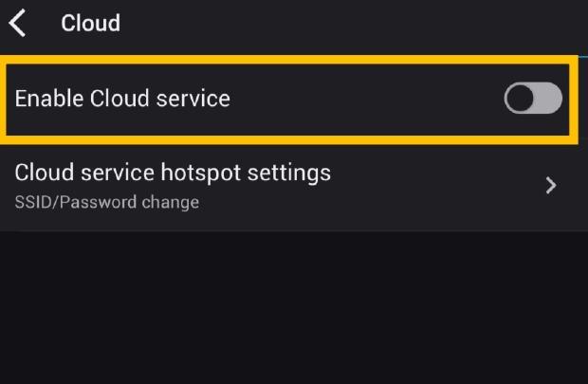Tap the Cloud service hotspot settings title text

click(173, 173)
